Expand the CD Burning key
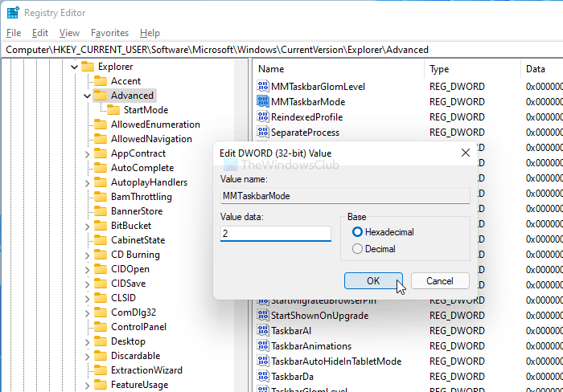This screenshot has height=392, width=563. click(x=87, y=255)
